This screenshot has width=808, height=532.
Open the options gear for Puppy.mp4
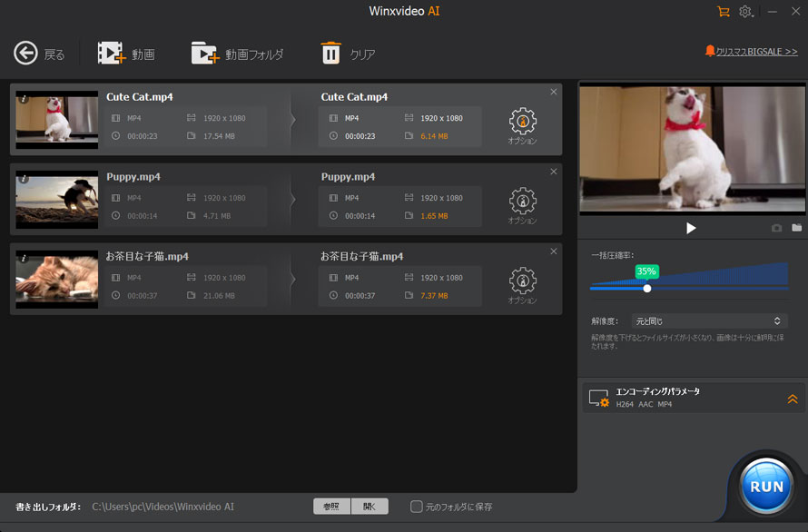click(x=523, y=202)
